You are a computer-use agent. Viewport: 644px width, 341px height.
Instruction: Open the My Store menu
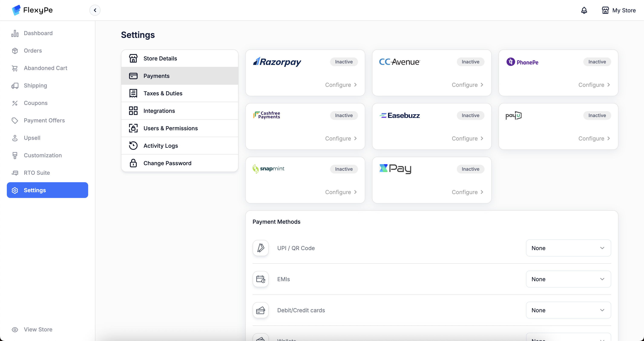click(618, 10)
